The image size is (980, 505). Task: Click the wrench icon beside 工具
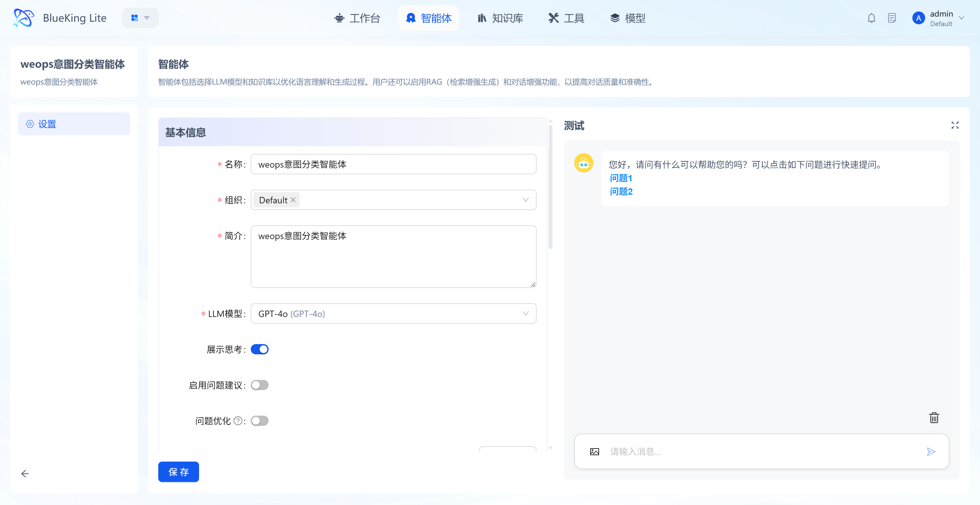click(x=553, y=18)
